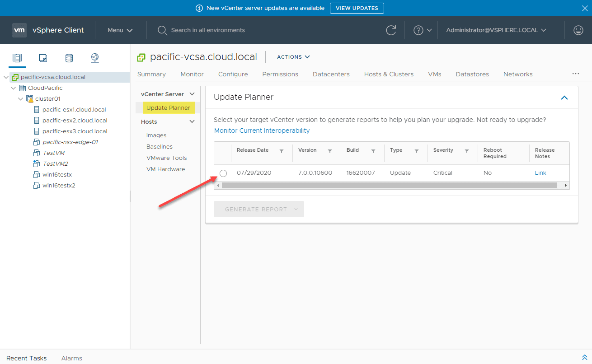Collapse the Update Planner panel chevron
Image resolution: width=592 pixels, height=364 pixels.
pos(564,98)
